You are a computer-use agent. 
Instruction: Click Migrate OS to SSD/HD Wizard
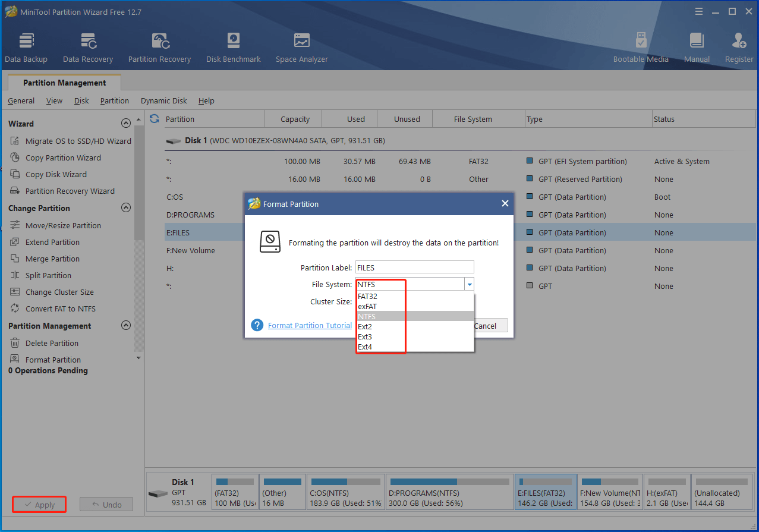(x=70, y=141)
